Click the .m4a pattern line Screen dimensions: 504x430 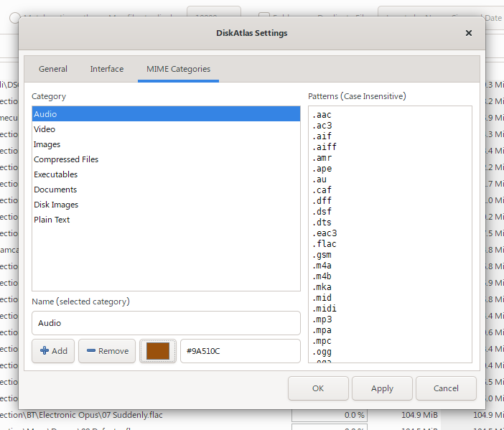click(322, 266)
